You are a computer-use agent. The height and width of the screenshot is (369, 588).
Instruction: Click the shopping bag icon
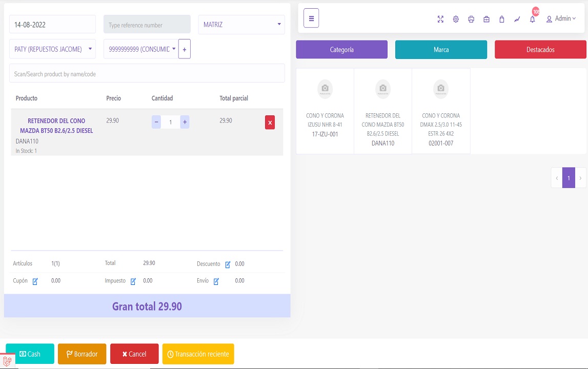501,19
